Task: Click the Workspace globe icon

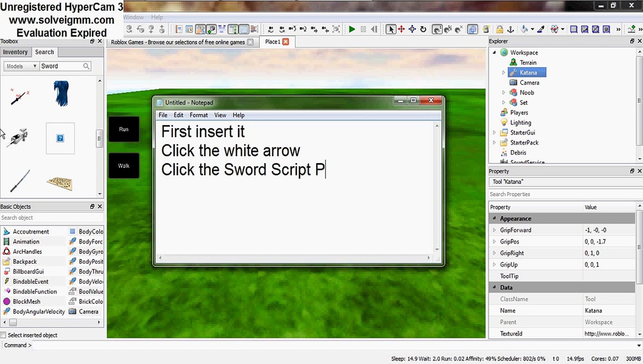Action: click(x=504, y=52)
